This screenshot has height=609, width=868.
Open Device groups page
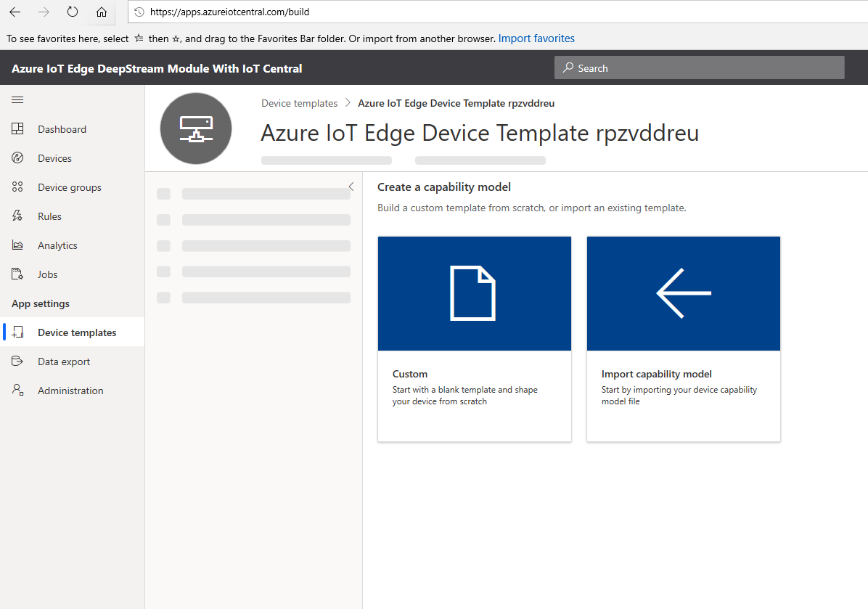pyautogui.click(x=70, y=187)
